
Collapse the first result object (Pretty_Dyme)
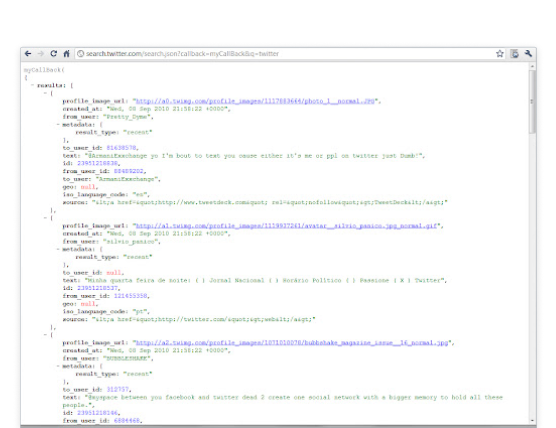click(x=45, y=93)
